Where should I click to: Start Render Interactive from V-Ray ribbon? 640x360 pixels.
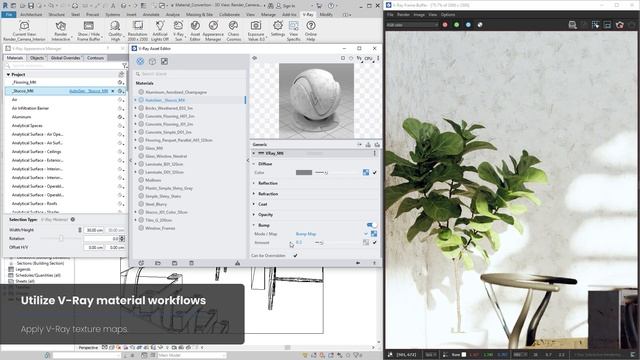[x=61, y=31]
